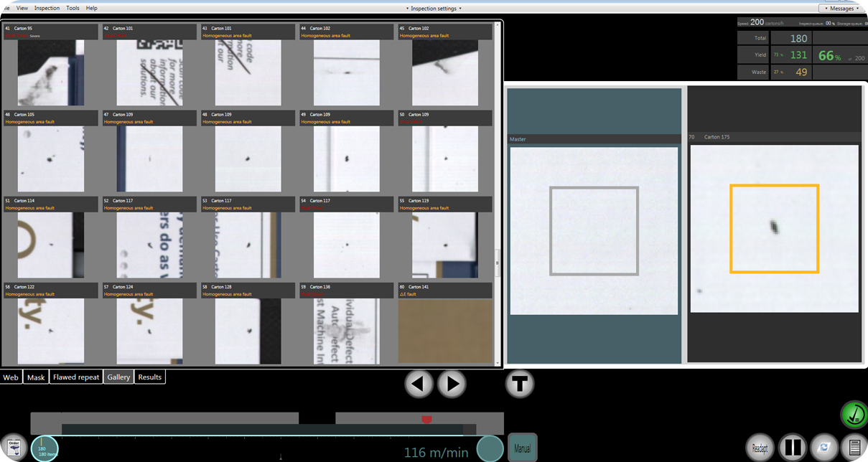Viewport: 868px width, 462px height.
Task: Open the Tools menu
Action: 73,8
